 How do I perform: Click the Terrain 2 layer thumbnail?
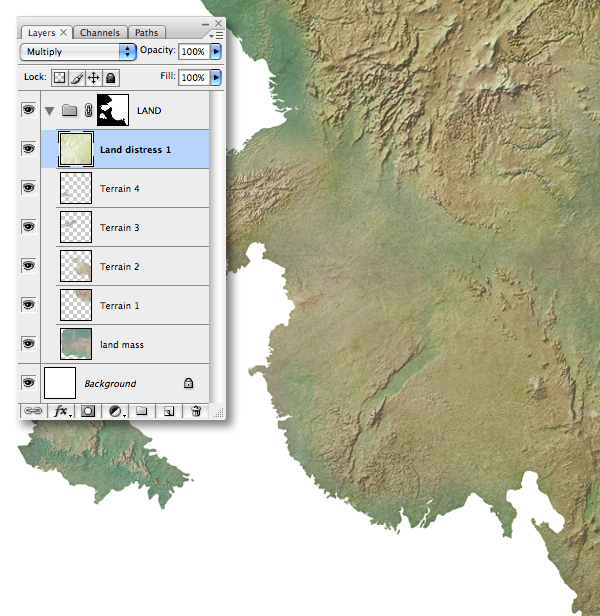pos(76,266)
